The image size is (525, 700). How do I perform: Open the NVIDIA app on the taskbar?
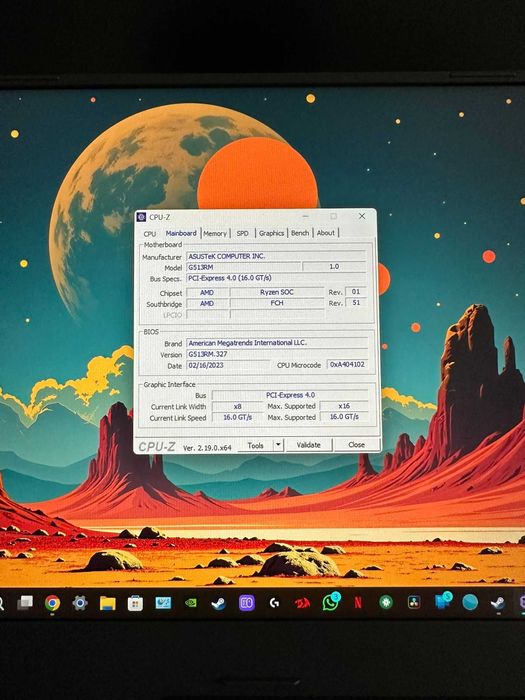[191, 603]
